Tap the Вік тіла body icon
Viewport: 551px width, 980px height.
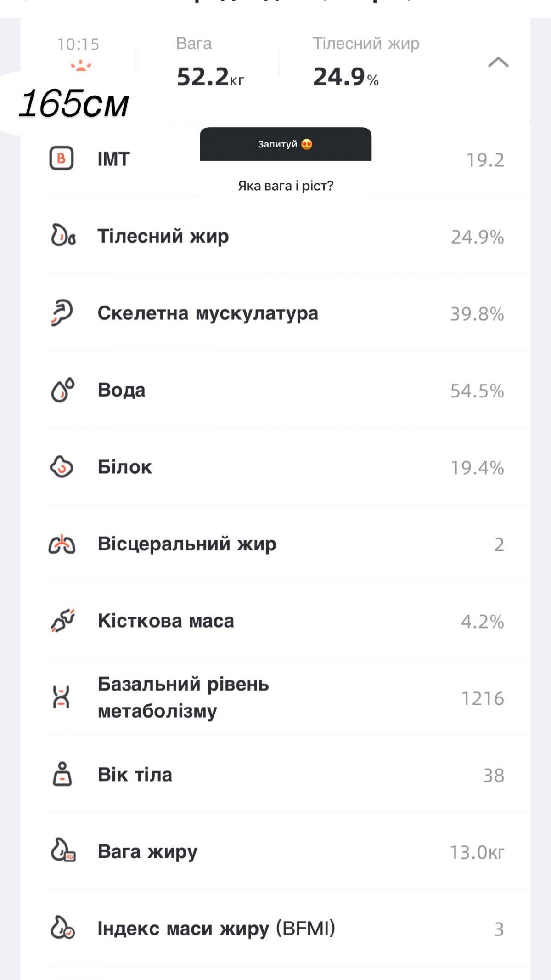[x=62, y=774]
